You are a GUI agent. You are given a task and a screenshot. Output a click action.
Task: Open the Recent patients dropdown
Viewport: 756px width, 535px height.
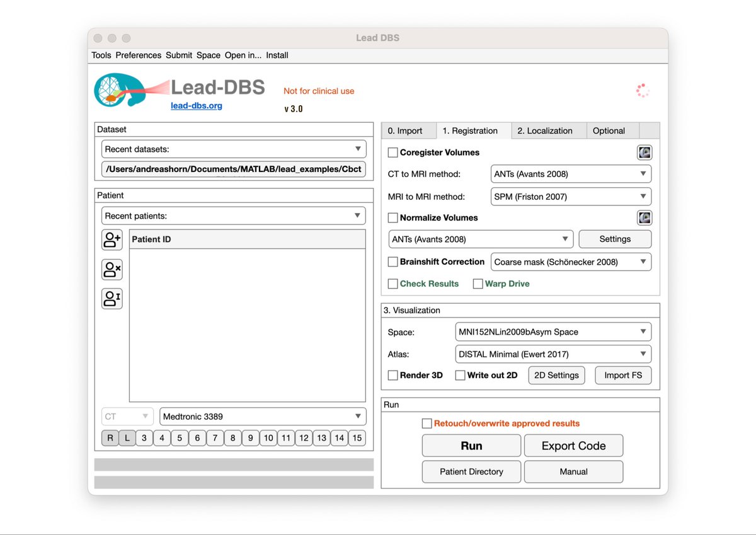pyautogui.click(x=234, y=216)
